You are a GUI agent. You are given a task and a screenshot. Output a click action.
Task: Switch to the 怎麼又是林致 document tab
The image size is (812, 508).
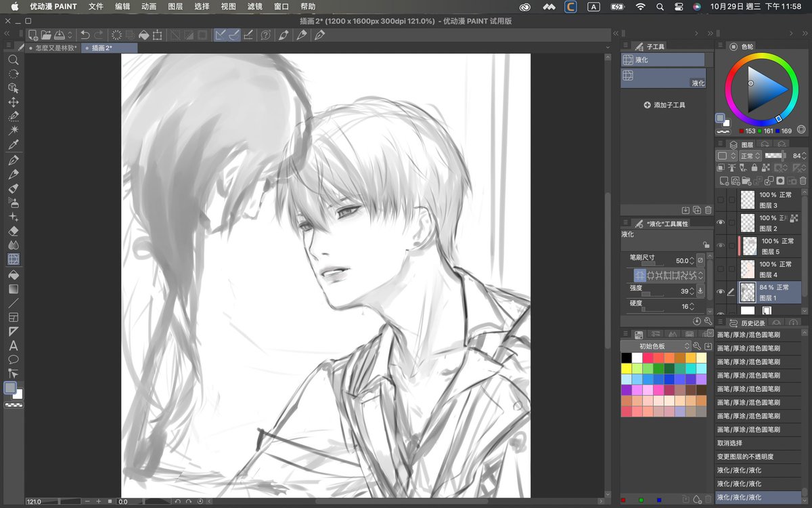54,48
